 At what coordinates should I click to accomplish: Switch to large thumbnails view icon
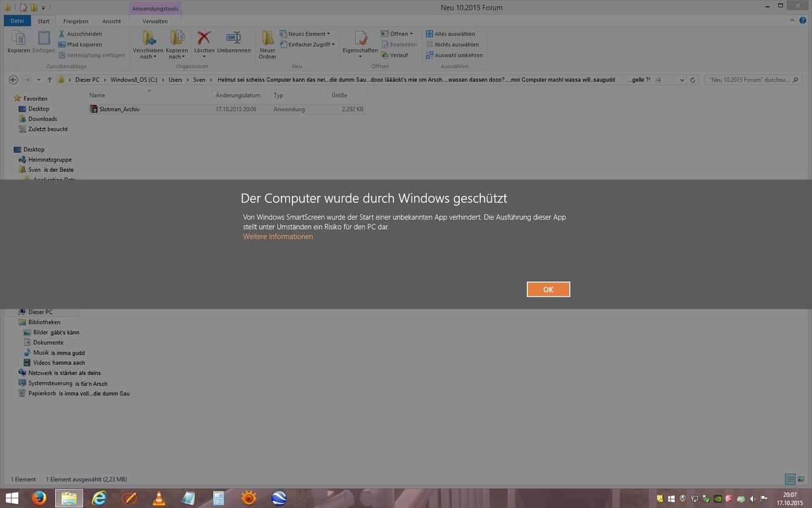(x=801, y=480)
